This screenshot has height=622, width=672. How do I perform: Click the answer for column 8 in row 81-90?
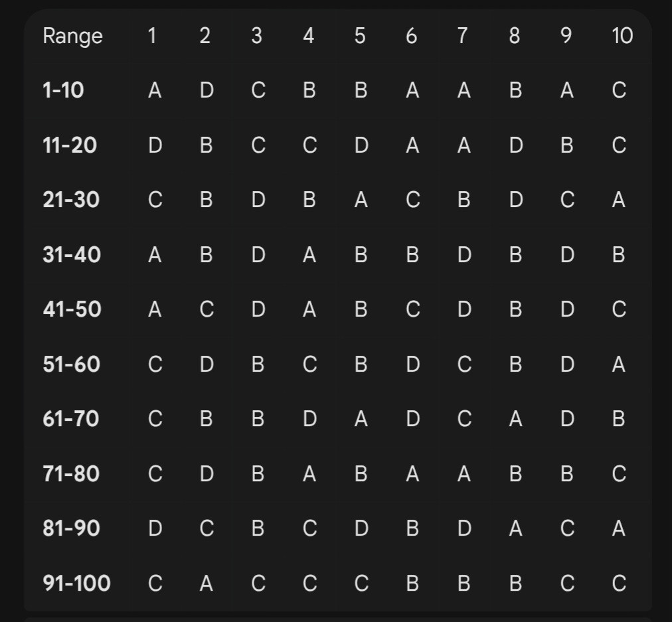click(515, 528)
